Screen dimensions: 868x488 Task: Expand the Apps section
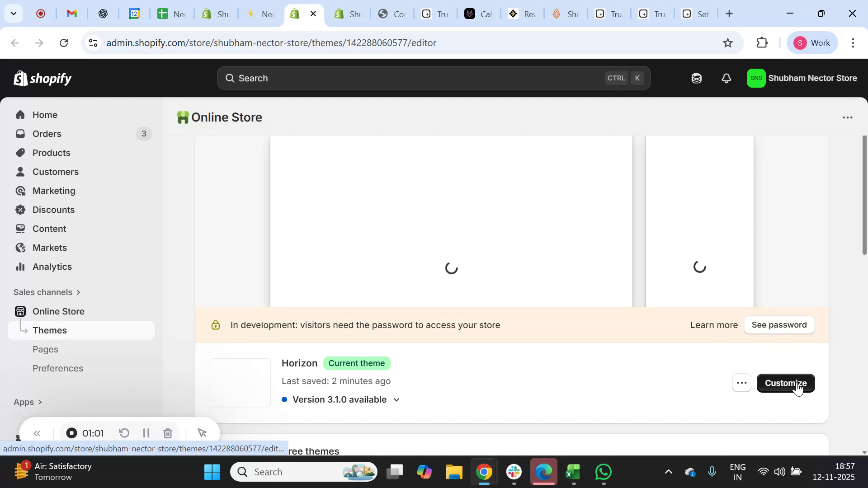[x=27, y=402]
